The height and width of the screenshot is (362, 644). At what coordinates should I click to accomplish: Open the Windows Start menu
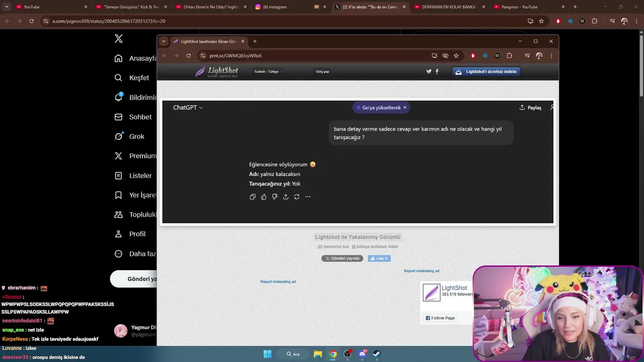267,354
